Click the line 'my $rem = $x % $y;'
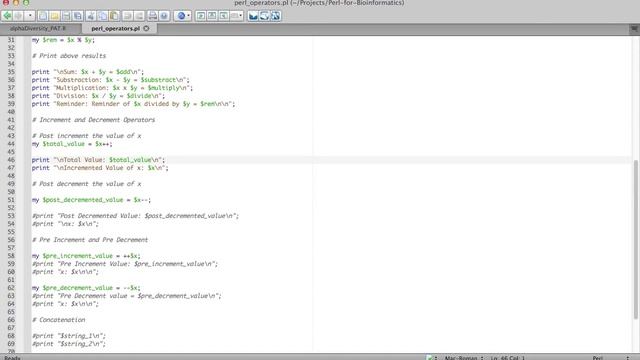 63,40
